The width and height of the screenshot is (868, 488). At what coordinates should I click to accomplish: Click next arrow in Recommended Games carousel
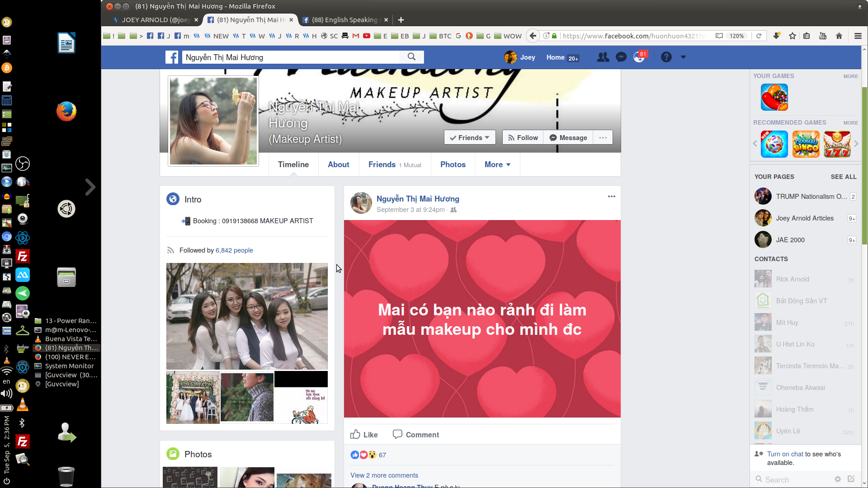tap(856, 144)
